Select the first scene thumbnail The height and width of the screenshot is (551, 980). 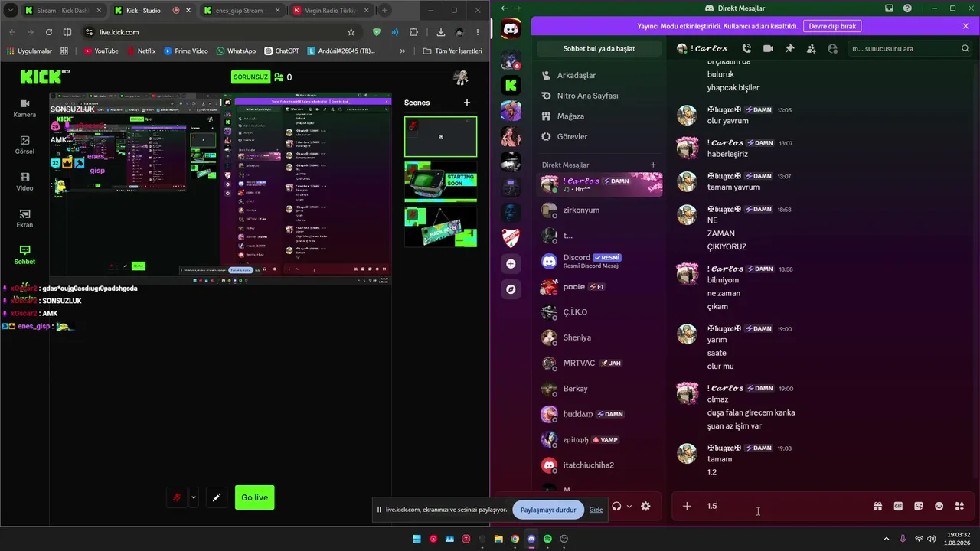(440, 136)
